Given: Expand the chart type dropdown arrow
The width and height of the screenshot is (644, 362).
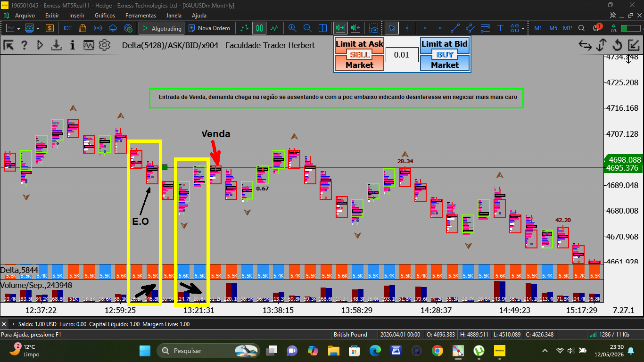Looking at the screenshot, I should coord(18,28).
